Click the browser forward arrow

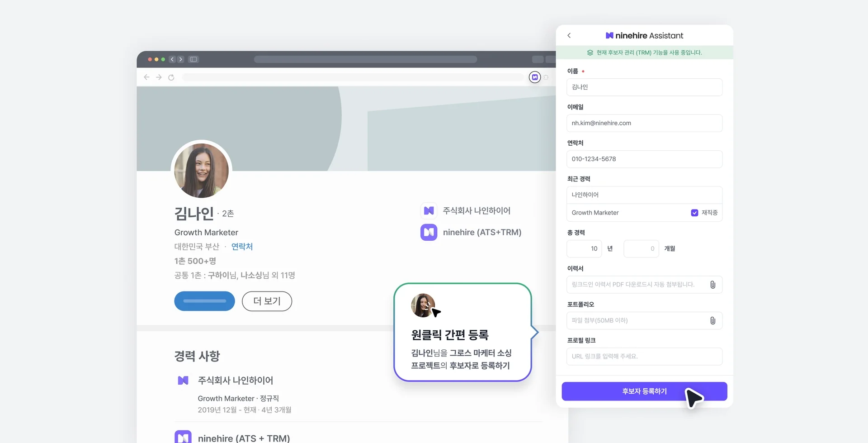tap(159, 77)
